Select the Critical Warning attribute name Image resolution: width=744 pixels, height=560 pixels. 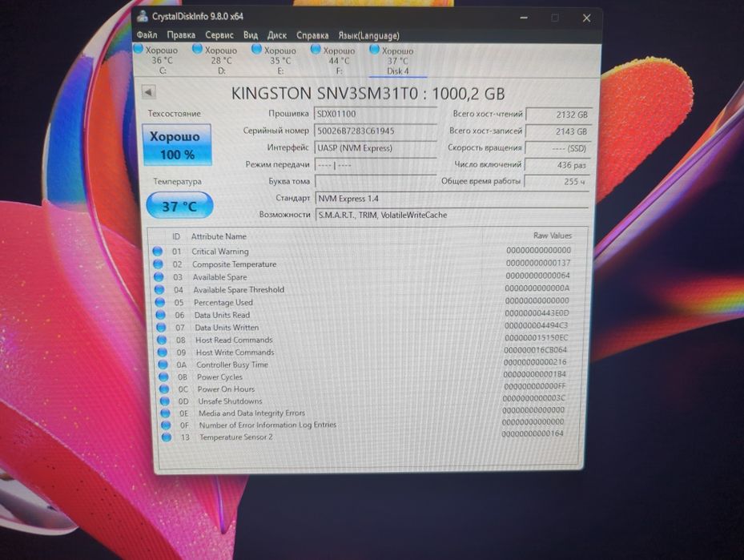point(220,252)
